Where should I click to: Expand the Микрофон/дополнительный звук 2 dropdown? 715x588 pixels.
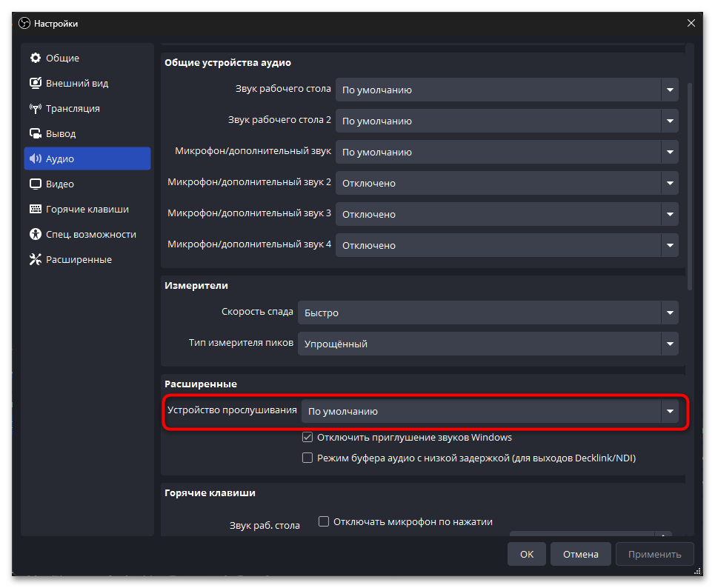pos(507,183)
